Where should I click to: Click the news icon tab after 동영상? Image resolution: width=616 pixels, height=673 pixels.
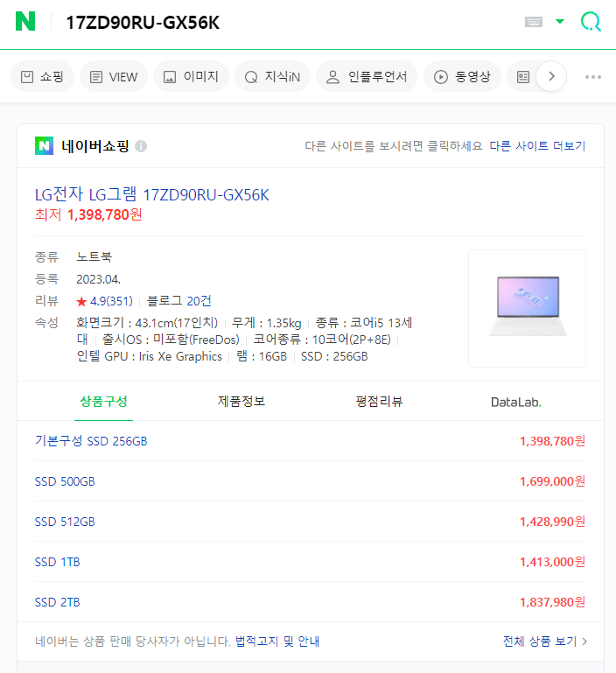pyautogui.click(x=523, y=77)
